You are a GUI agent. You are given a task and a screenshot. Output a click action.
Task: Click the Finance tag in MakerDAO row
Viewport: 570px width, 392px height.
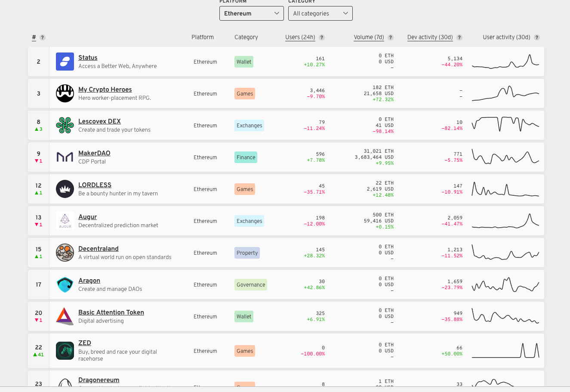tap(246, 157)
